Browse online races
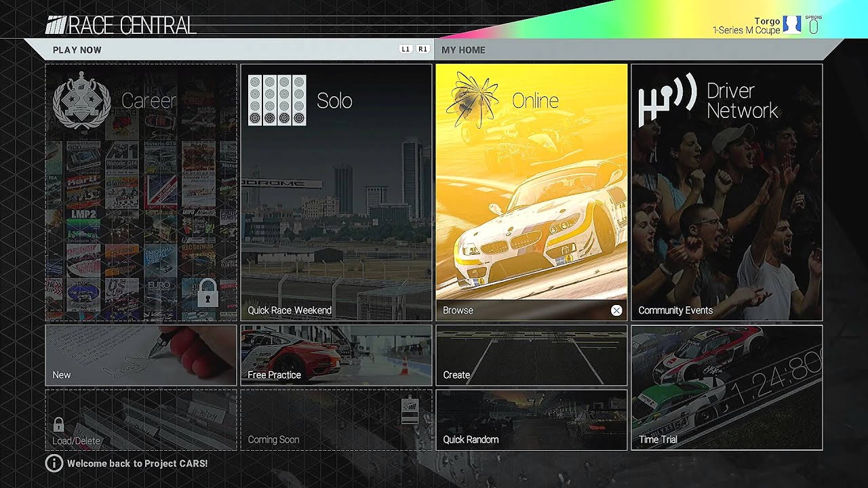 [532, 310]
